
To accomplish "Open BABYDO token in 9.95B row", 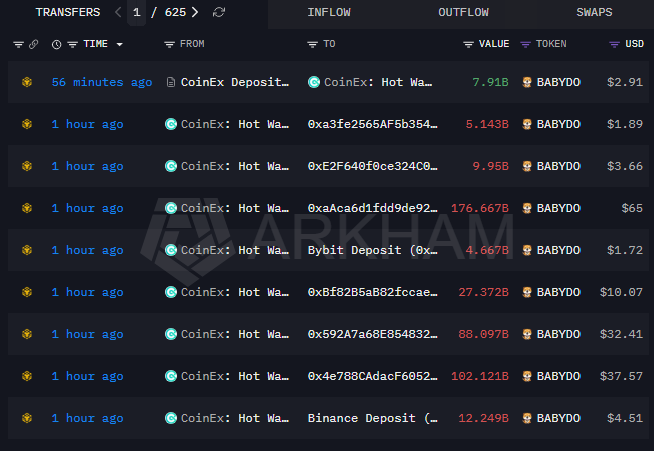I will 558,166.
